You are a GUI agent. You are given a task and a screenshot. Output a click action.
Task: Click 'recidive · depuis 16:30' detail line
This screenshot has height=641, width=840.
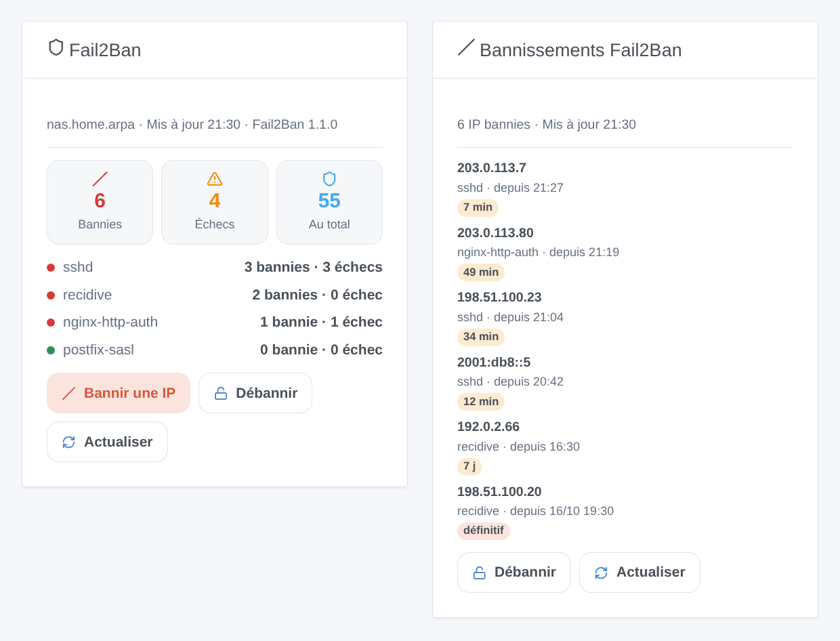(x=518, y=447)
